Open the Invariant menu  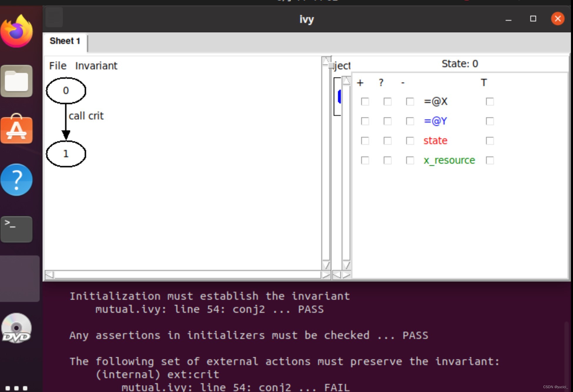tap(96, 66)
